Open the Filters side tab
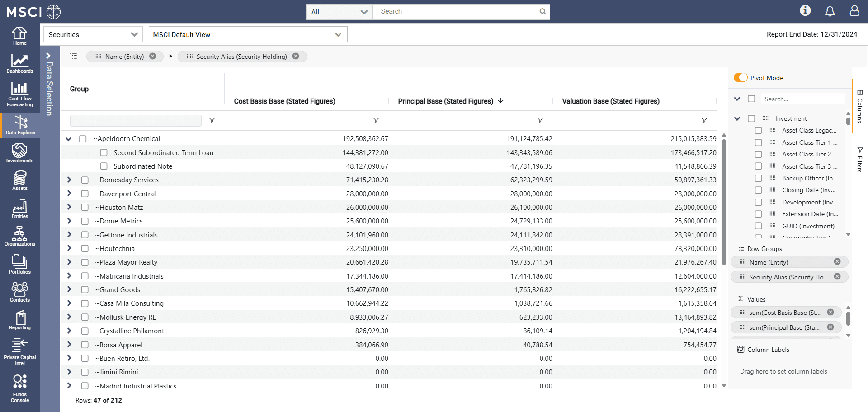868x412 pixels. (x=859, y=160)
